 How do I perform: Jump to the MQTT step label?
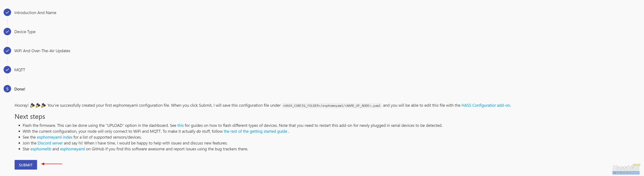click(20, 70)
